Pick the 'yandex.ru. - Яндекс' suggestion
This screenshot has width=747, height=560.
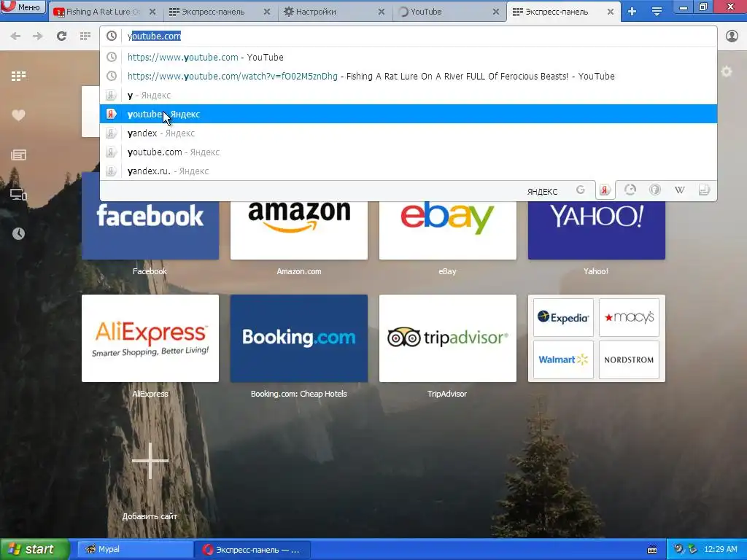[409, 171]
